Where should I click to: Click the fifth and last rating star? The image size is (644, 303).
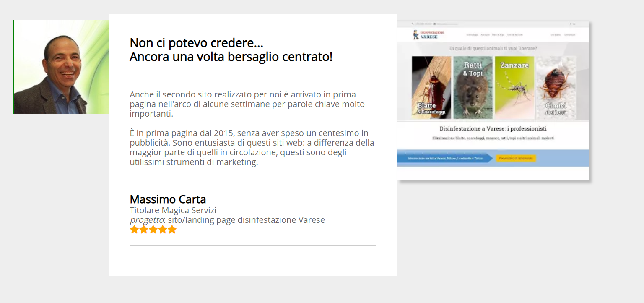[172, 230]
